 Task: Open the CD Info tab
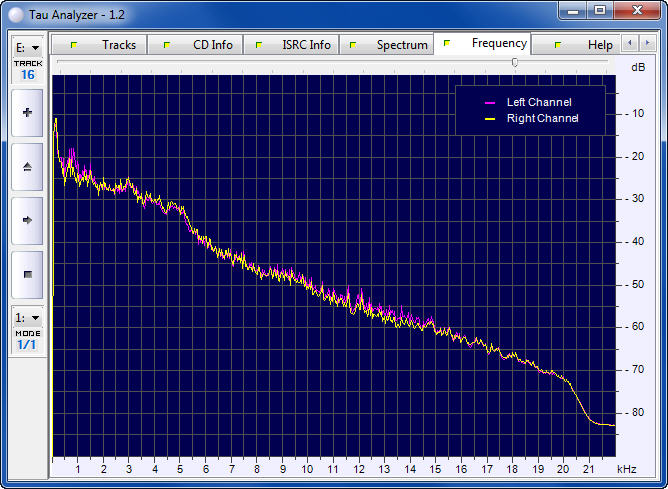point(201,45)
